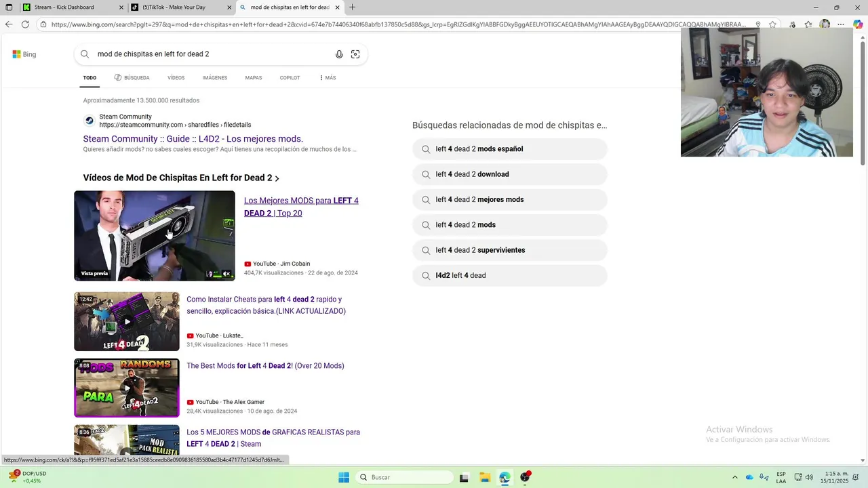Search related left 4 dead 2 supervivientes

tap(509, 250)
